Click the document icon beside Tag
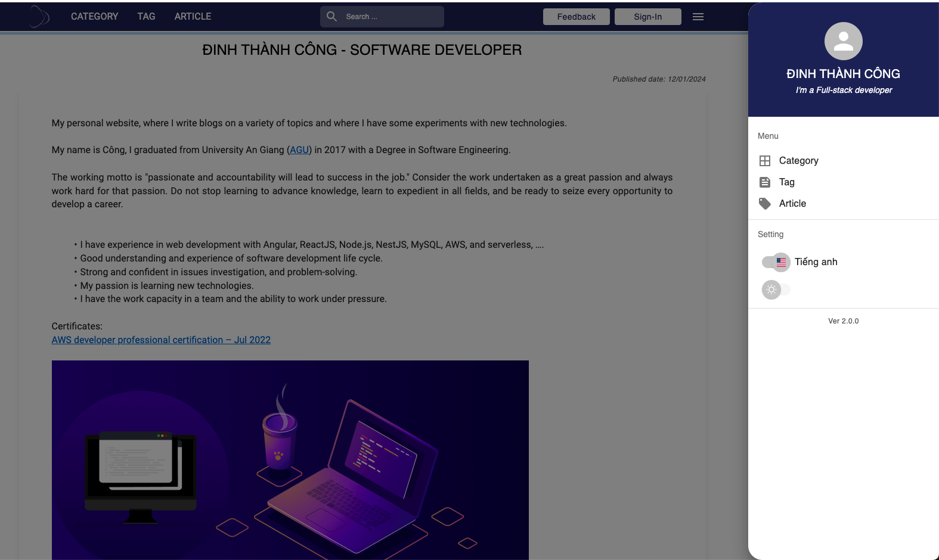The image size is (939, 560). 765,182
